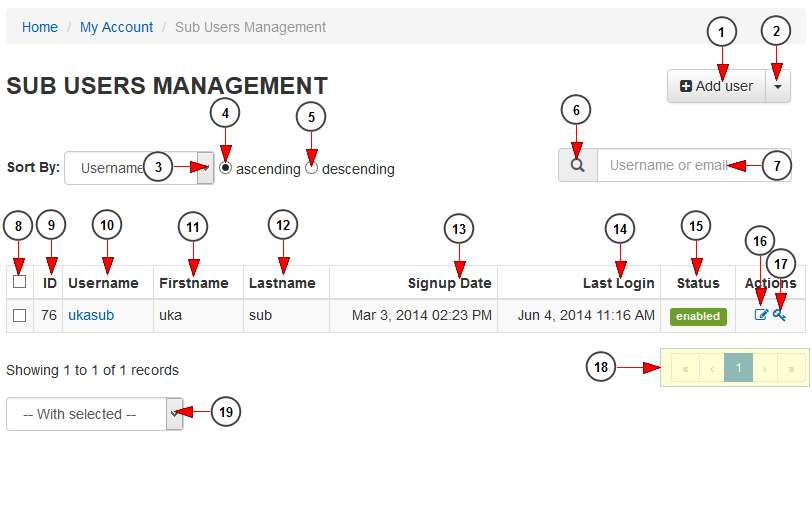
Task: Open the Sort By Username dropdown
Action: [139, 168]
